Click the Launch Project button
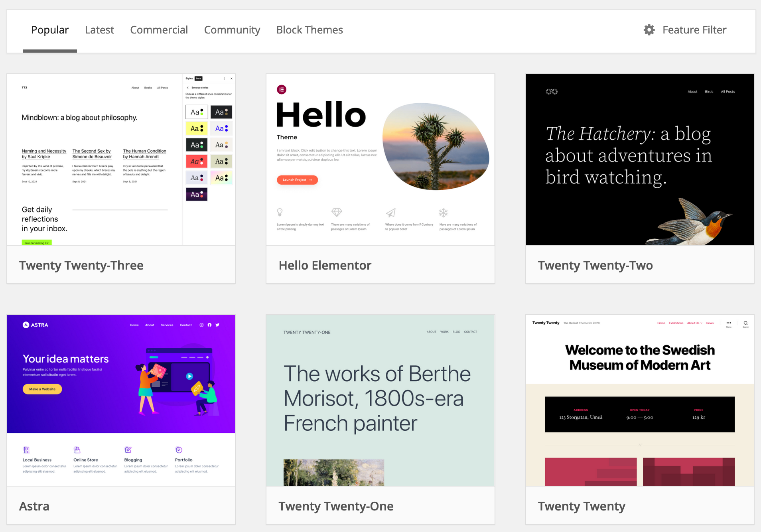This screenshot has width=761, height=532. tap(297, 180)
